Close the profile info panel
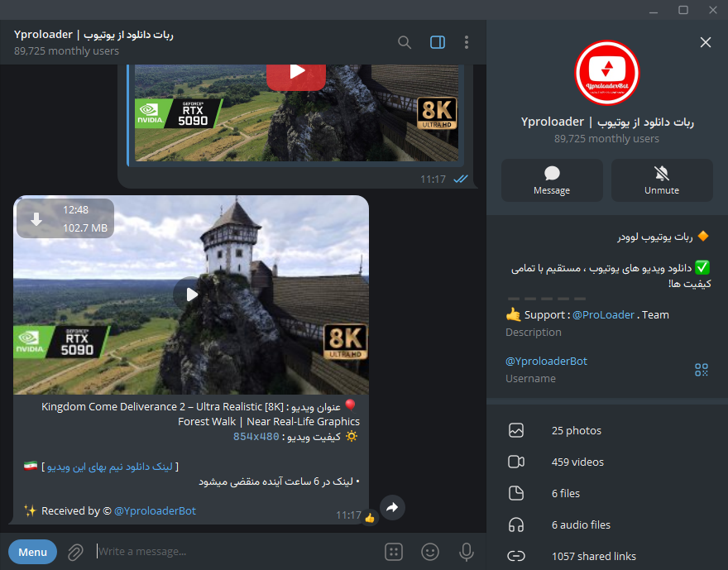 point(705,42)
